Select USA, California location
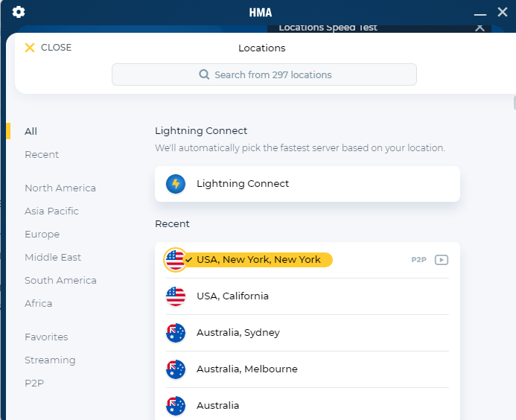 pos(308,296)
